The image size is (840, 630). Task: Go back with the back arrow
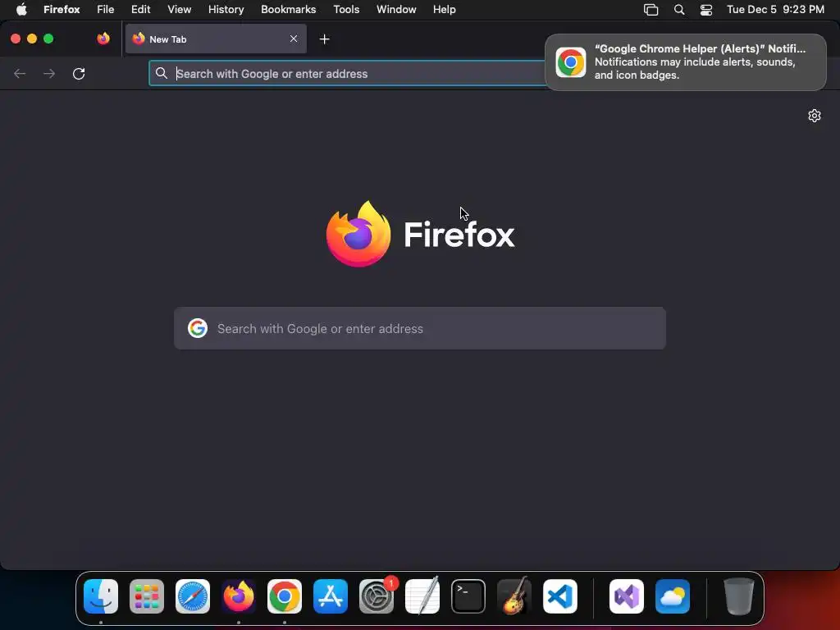pyautogui.click(x=20, y=73)
